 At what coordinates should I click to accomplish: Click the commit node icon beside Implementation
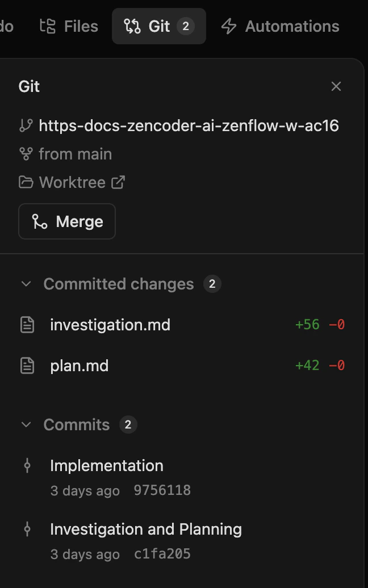point(27,466)
